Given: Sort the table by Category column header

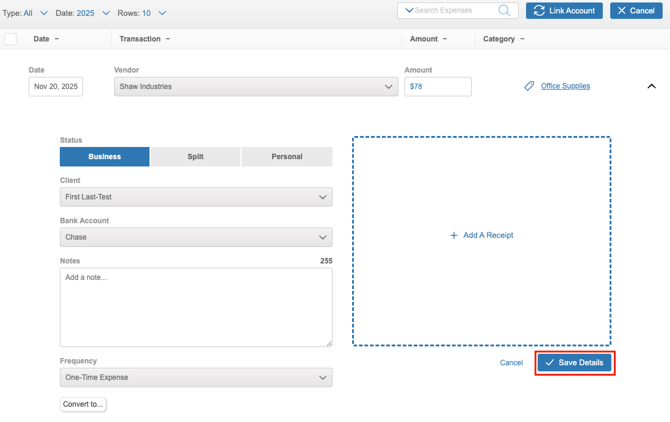Looking at the screenshot, I should pos(503,39).
